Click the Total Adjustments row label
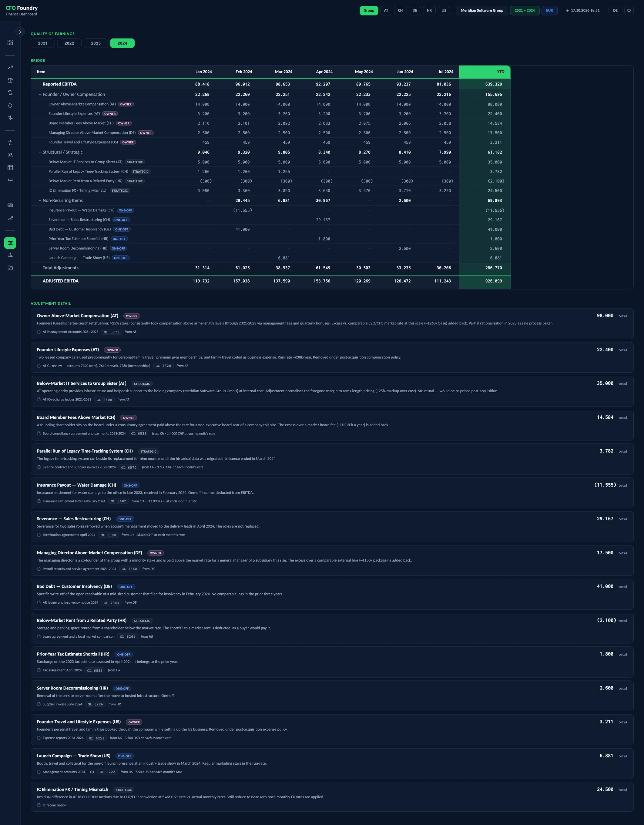The image size is (644, 825). click(60, 268)
